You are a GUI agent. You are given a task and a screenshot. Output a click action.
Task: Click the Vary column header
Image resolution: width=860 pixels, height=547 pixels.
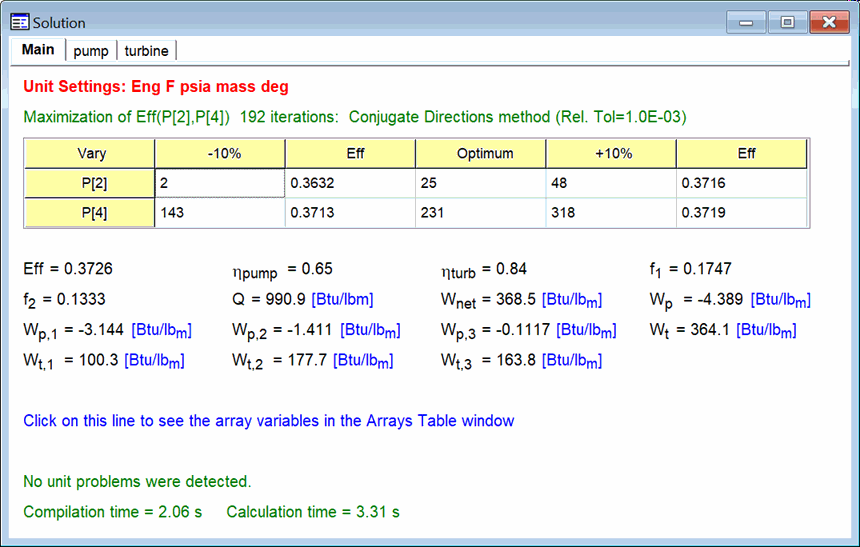tap(90, 154)
